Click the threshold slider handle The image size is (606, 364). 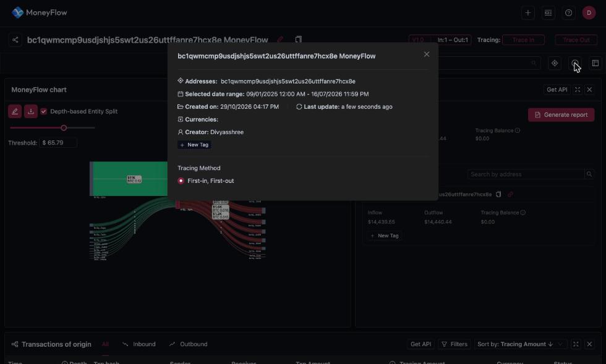click(x=64, y=127)
